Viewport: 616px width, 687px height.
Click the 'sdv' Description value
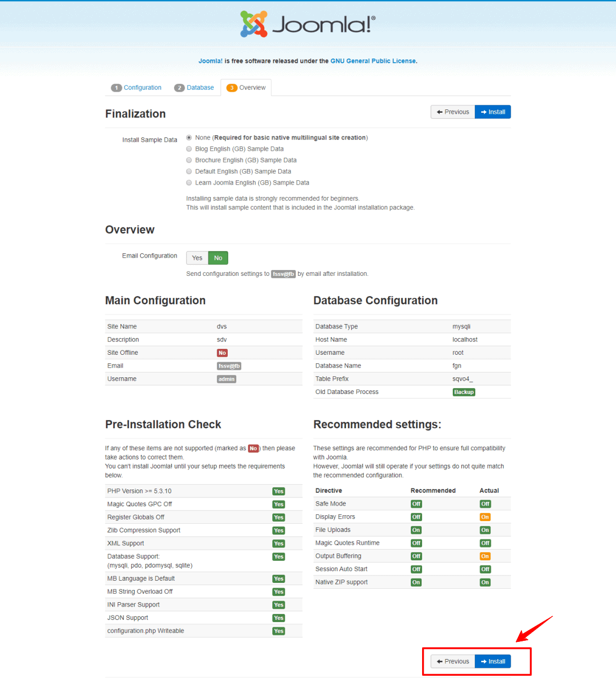[222, 340]
